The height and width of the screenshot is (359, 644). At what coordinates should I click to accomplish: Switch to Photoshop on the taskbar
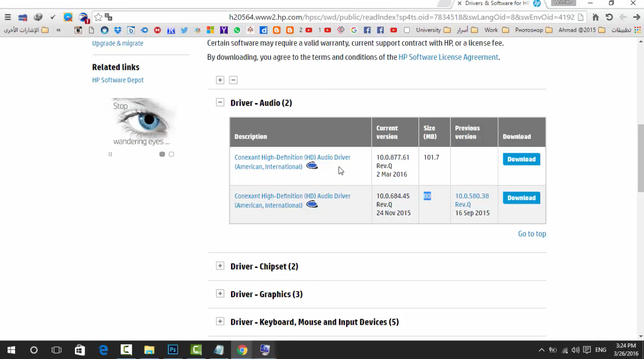tap(173, 350)
